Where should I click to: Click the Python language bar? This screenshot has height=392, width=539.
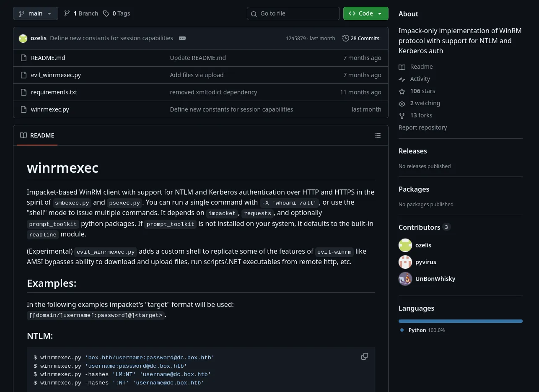pyautogui.click(x=460, y=321)
